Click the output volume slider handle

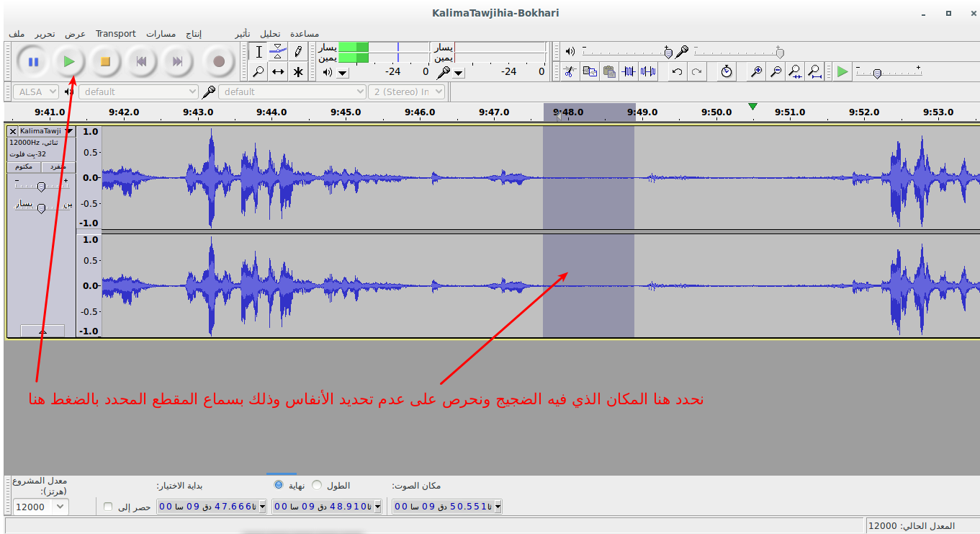click(668, 52)
